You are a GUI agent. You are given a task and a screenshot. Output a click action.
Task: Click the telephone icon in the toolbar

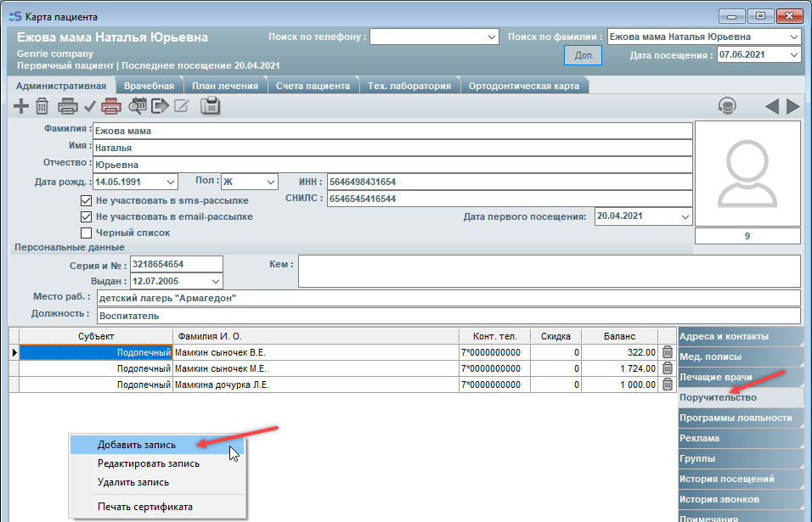[210, 106]
